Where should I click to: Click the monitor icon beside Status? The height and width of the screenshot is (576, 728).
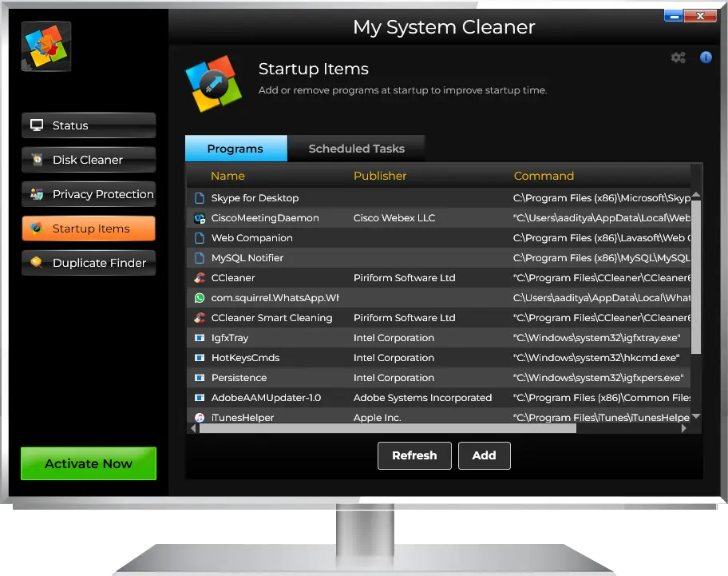point(37,125)
